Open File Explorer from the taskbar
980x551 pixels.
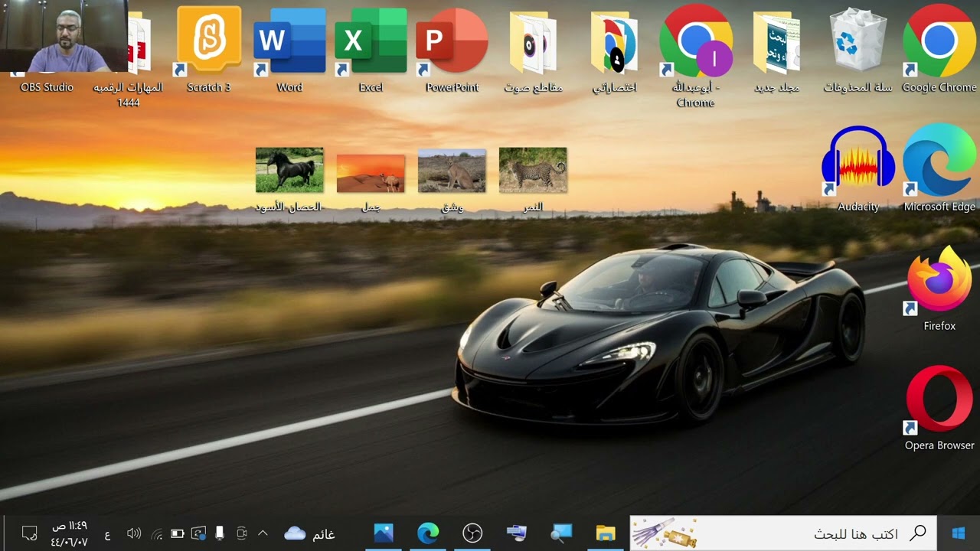point(606,533)
